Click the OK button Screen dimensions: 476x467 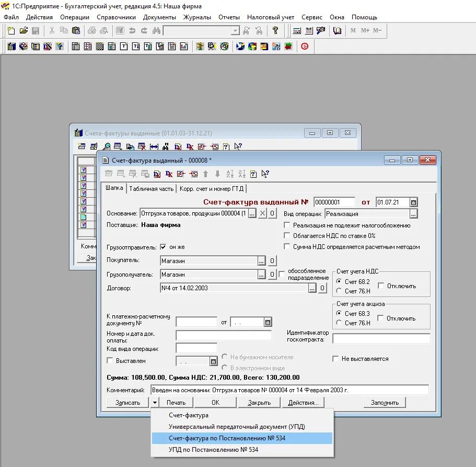215,403
